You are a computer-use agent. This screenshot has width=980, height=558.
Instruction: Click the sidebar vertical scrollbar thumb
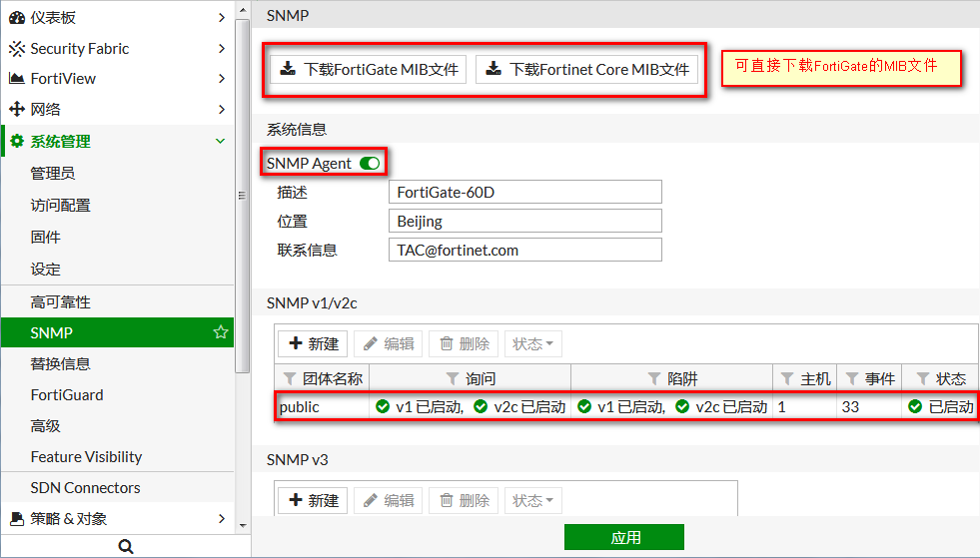point(243,196)
